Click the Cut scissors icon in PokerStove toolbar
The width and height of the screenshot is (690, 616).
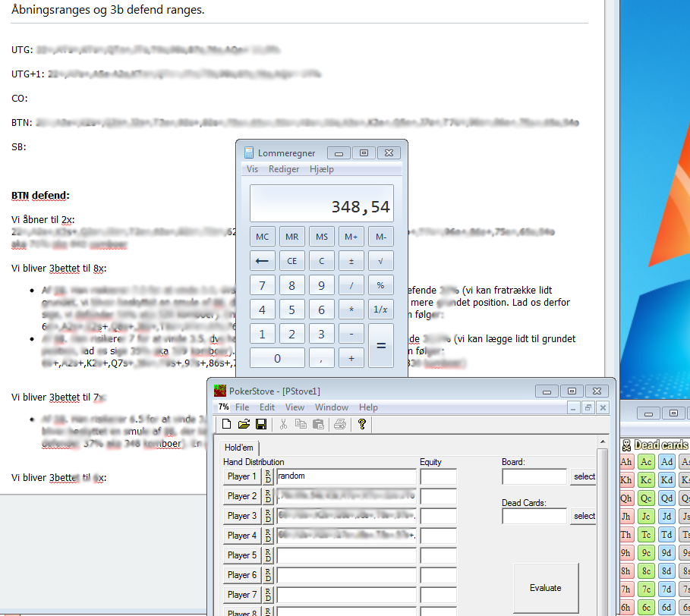pyautogui.click(x=283, y=424)
